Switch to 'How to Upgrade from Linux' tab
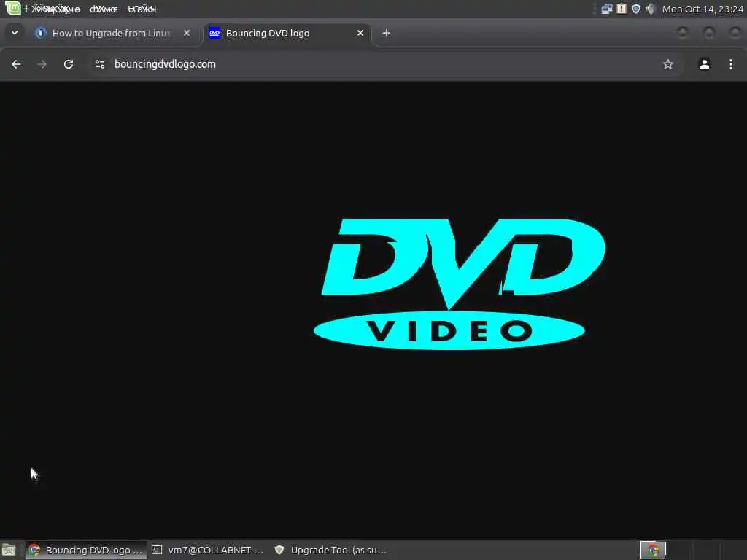 coord(110,33)
